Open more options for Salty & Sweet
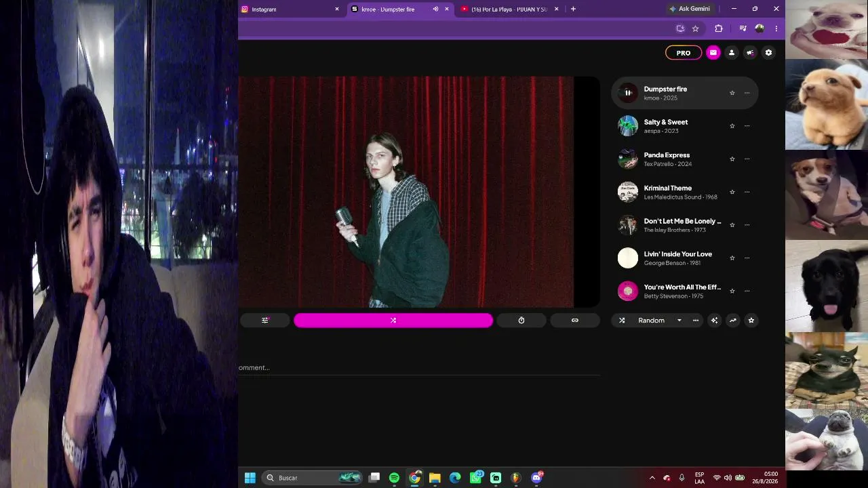Image resolution: width=868 pixels, height=488 pixels. (747, 126)
